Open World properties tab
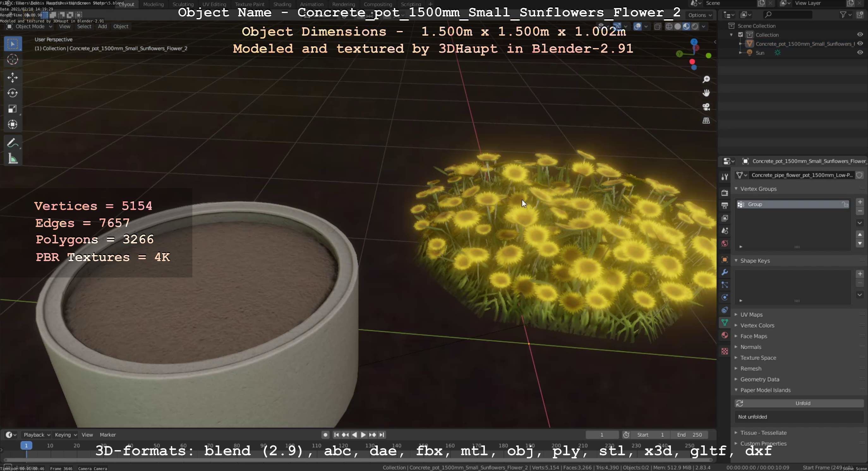Image resolution: width=868 pixels, height=471 pixels. pyautogui.click(x=725, y=243)
